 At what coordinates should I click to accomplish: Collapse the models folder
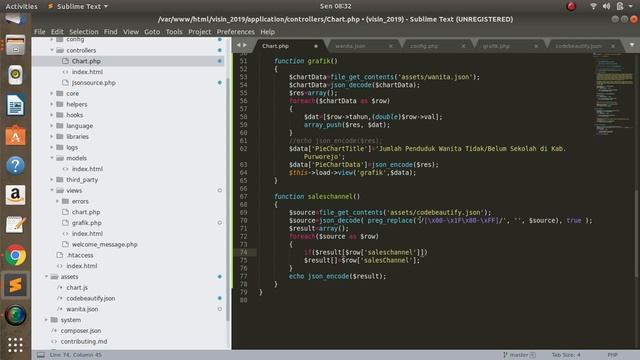point(52,158)
